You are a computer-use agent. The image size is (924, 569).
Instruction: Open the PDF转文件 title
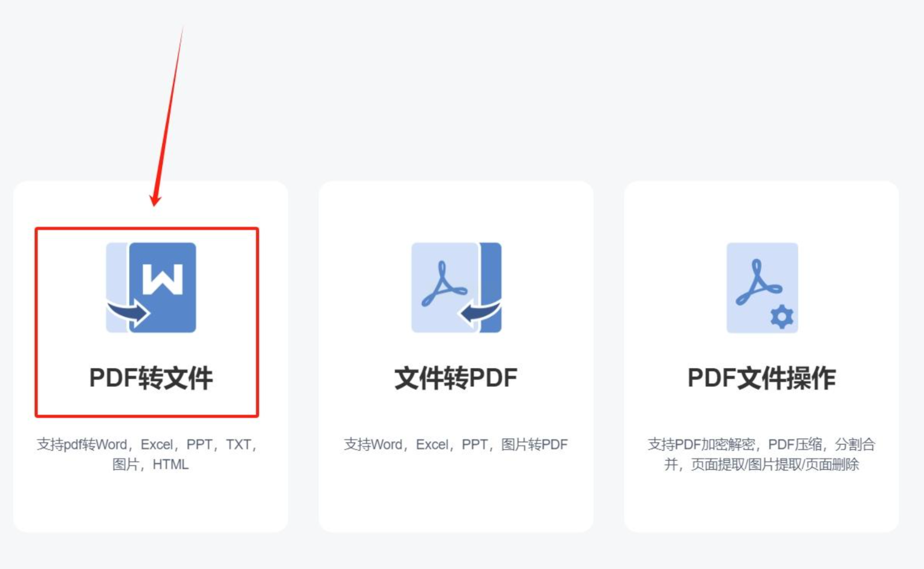tap(151, 378)
